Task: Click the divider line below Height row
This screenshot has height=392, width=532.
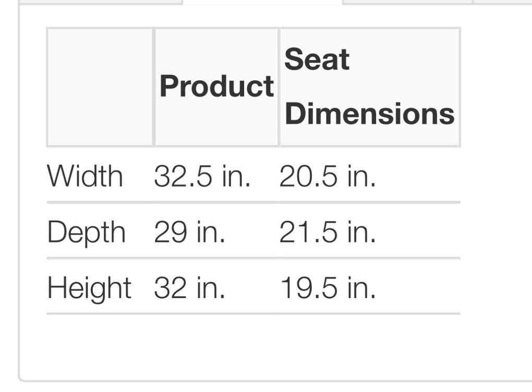Action: pyautogui.click(x=253, y=314)
